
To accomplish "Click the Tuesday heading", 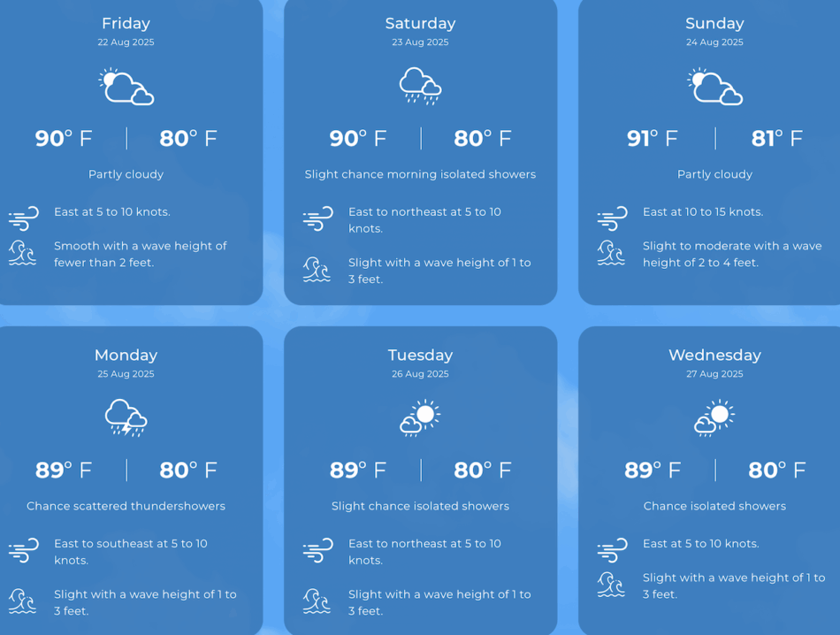I will pyautogui.click(x=420, y=355).
